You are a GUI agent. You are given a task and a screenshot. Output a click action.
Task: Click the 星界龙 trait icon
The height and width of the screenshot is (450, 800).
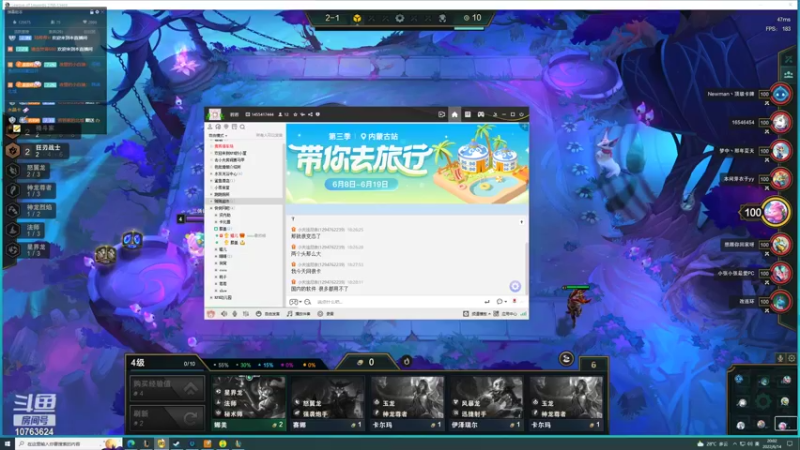pyautogui.click(x=13, y=249)
